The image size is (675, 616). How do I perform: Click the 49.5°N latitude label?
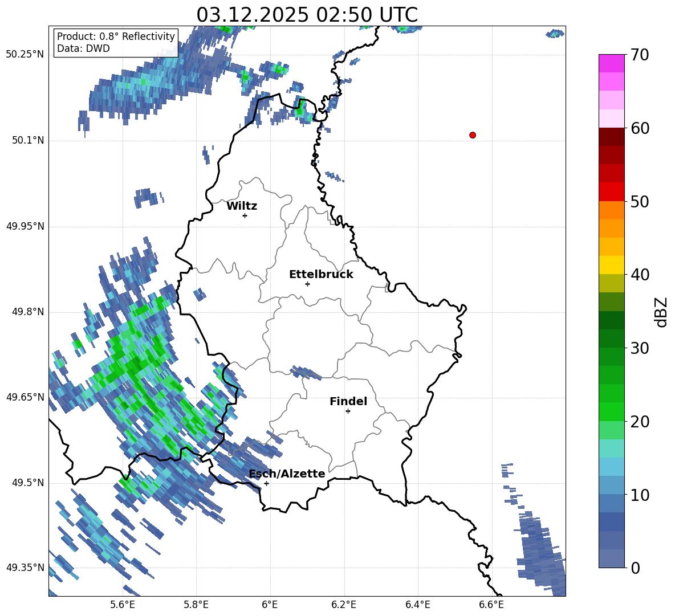click(28, 483)
